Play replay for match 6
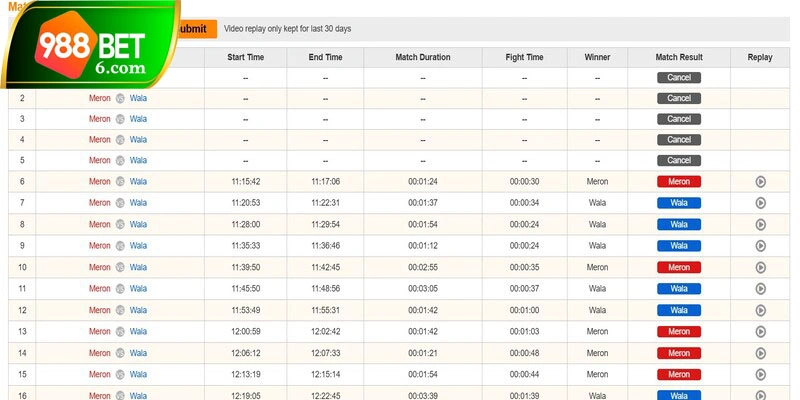Viewport: 800px width, 400px height. pos(760,182)
